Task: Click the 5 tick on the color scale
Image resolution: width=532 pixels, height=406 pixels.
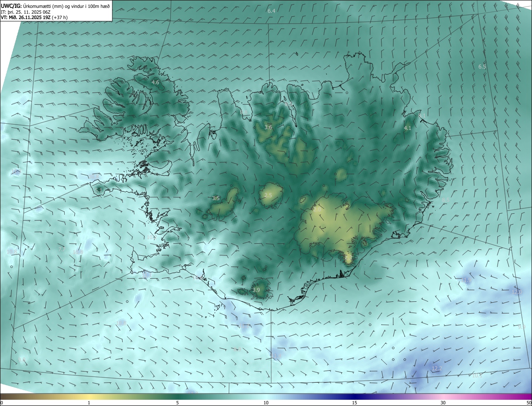Action: coord(177,403)
